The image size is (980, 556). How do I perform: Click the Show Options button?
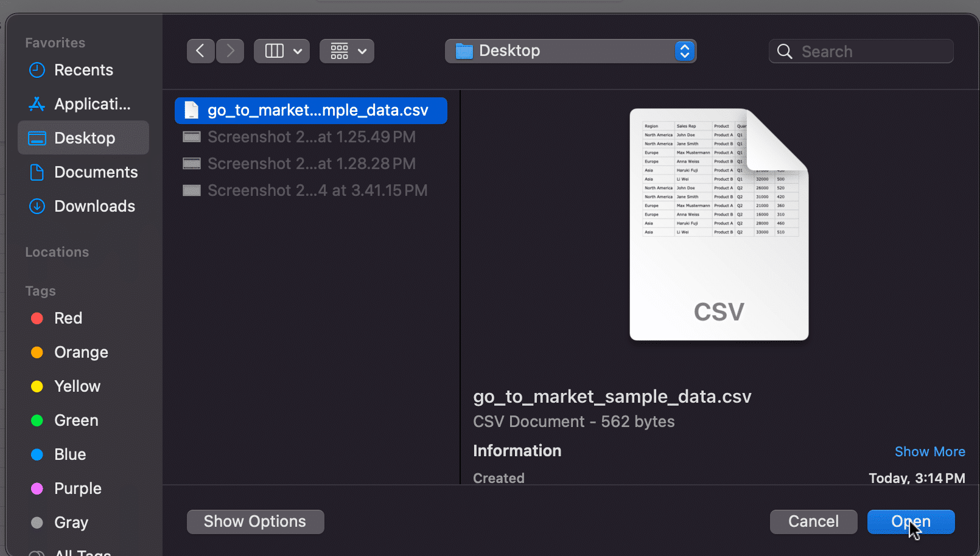point(255,522)
